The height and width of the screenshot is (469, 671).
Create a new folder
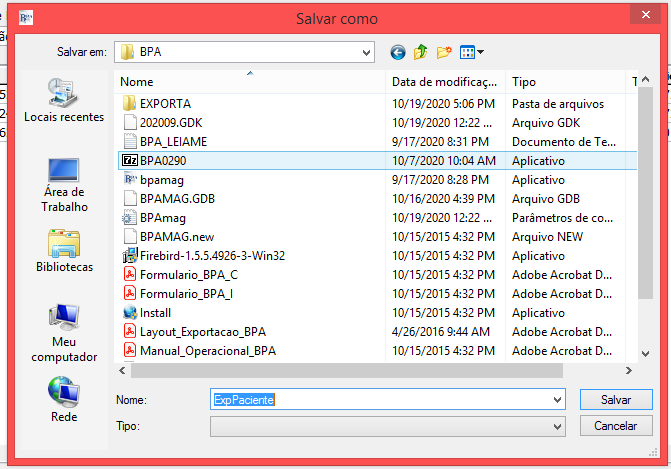click(445, 52)
